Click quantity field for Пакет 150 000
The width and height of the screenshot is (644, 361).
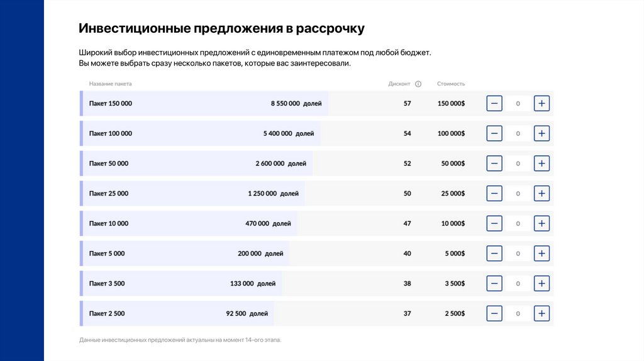pos(518,103)
